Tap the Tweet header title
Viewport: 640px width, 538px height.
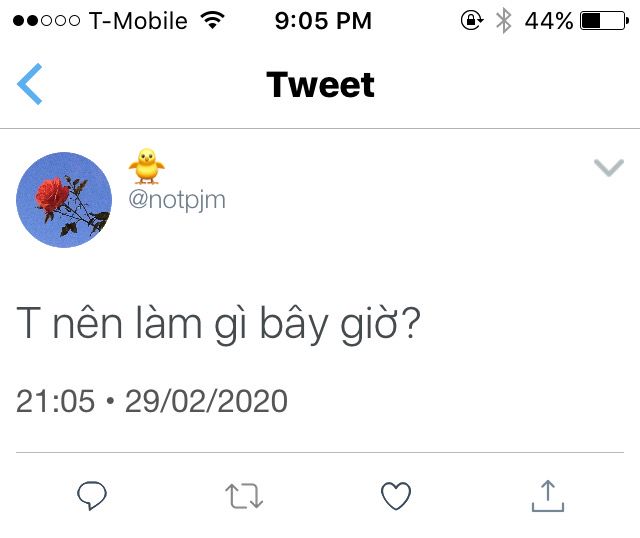click(320, 84)
